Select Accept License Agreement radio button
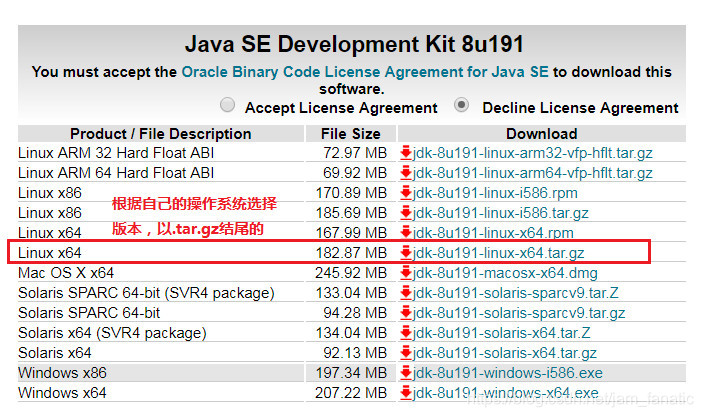The image size is (703, 417). point(227,105)
